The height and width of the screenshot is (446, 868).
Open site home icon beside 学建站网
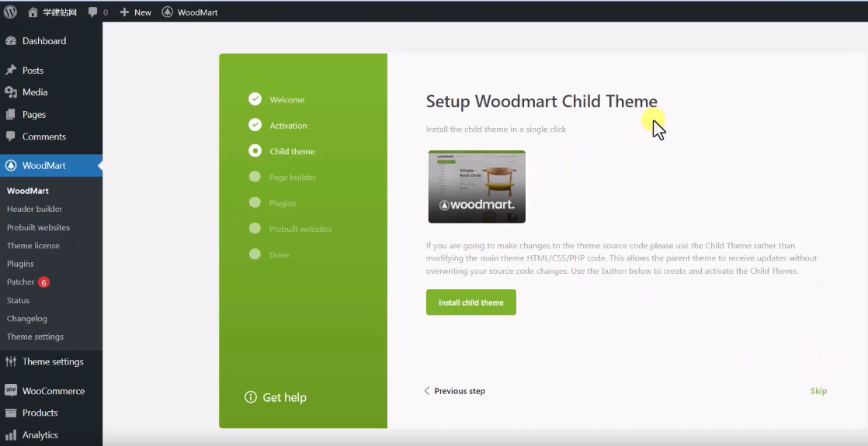coord(33,12)
